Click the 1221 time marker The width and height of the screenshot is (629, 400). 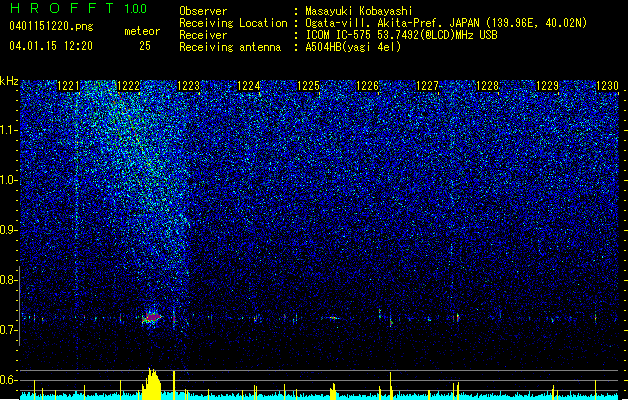(x=69, y=86)
